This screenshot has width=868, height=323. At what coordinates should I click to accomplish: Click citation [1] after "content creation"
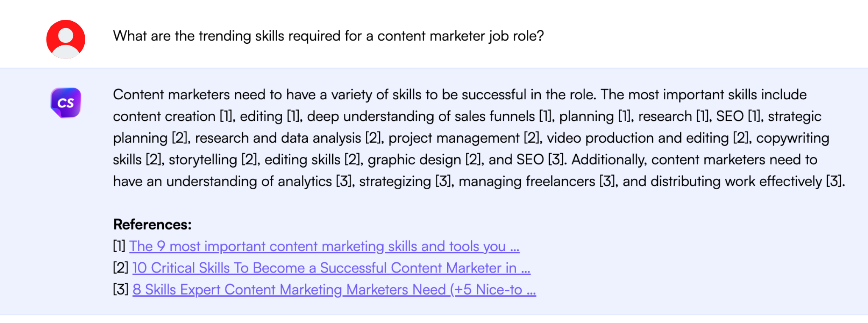tap(226, 116)
